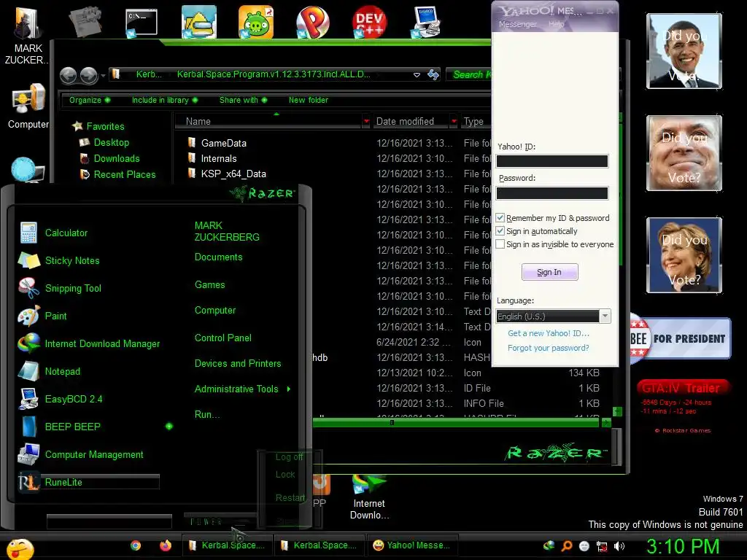The image size is (747, 560).
Task: Open Firefox from taskbar
Action: tap(166, 545)
